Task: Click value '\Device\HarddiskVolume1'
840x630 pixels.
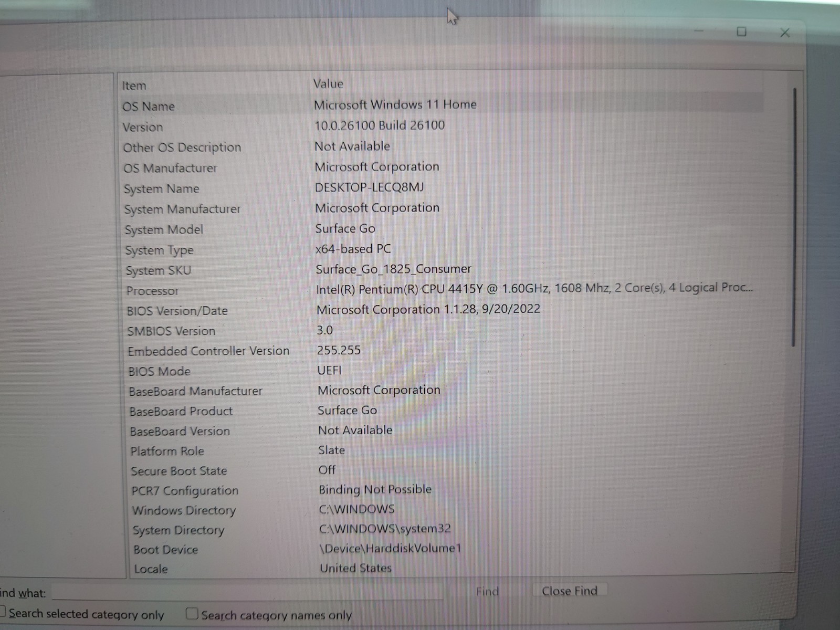Action: [x=391, y=548]
